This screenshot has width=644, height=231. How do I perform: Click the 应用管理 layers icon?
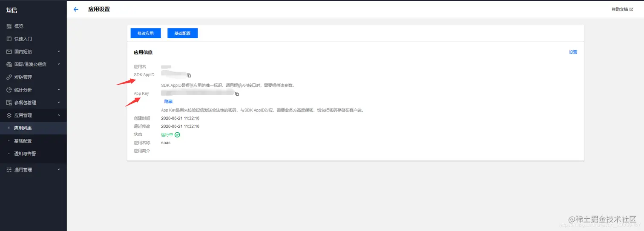tap(9, 115)
